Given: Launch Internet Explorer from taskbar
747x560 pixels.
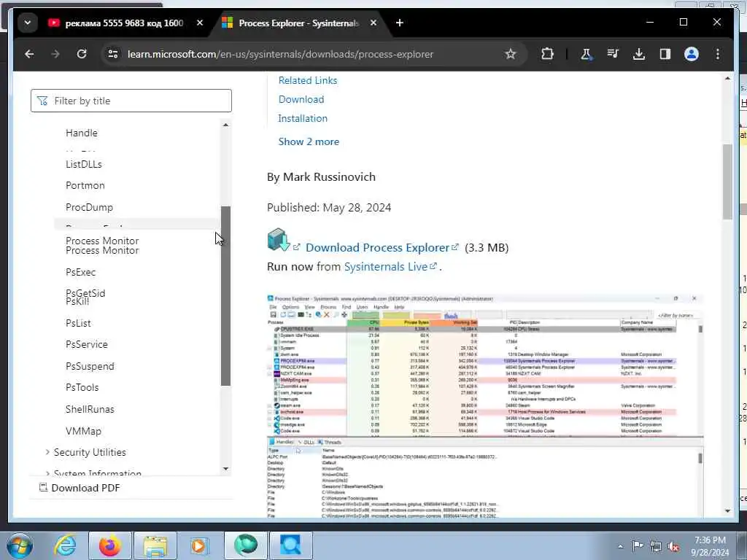Looking at the screenshot, I should coord(65,545).
